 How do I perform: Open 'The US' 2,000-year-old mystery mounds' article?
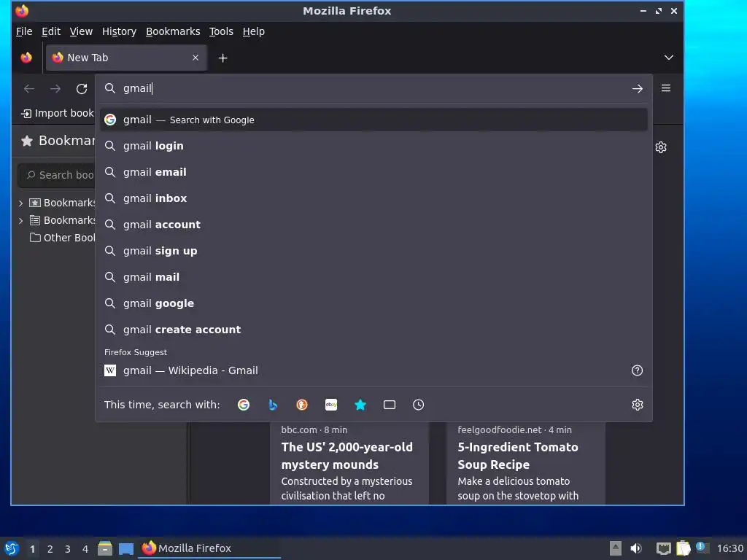click(347, 456)
